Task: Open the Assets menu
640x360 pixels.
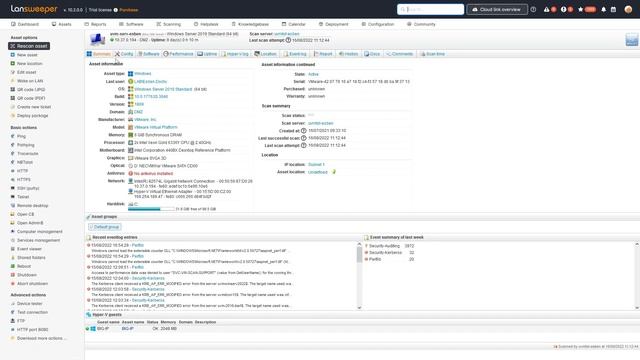Action: pos(62,24)
